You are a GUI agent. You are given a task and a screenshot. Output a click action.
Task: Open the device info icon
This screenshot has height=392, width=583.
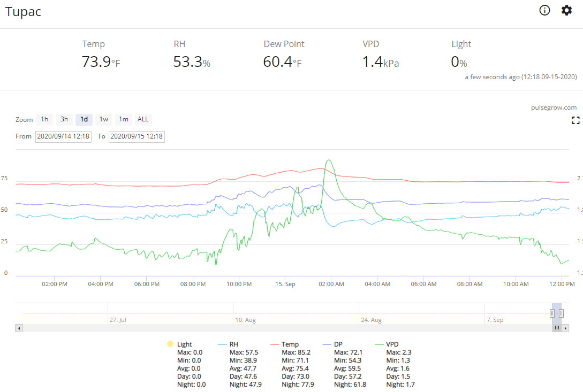[x=544, y=10]
